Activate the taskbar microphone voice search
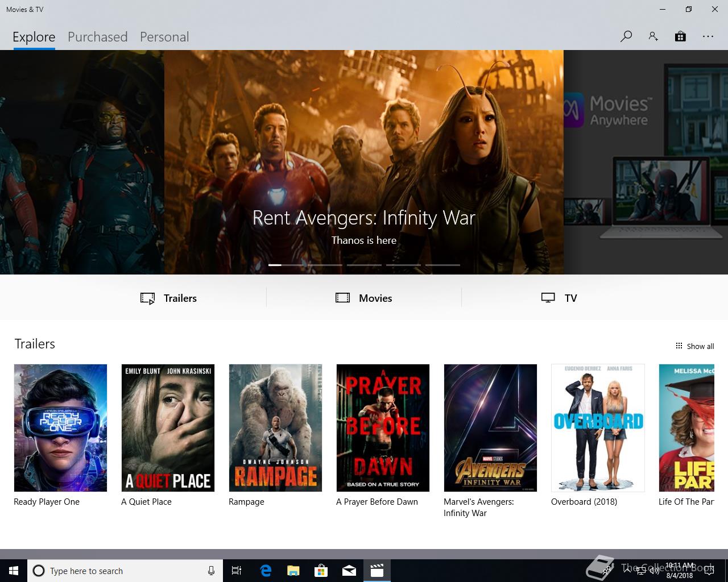The height and width of the screenshot is (582, 728). pyautogui.click(x=211, y=571)
